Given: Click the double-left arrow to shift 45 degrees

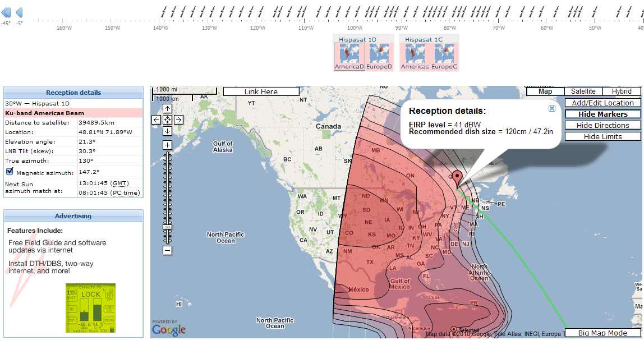Looking at the screenshot, I should pos(6,13).
